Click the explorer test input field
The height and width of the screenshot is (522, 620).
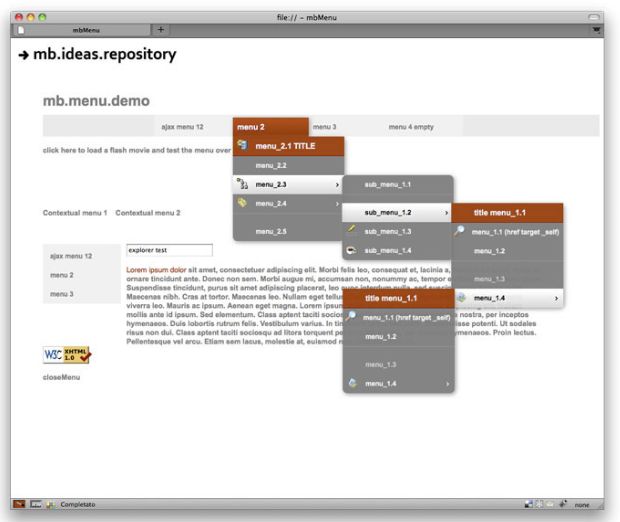169,250
